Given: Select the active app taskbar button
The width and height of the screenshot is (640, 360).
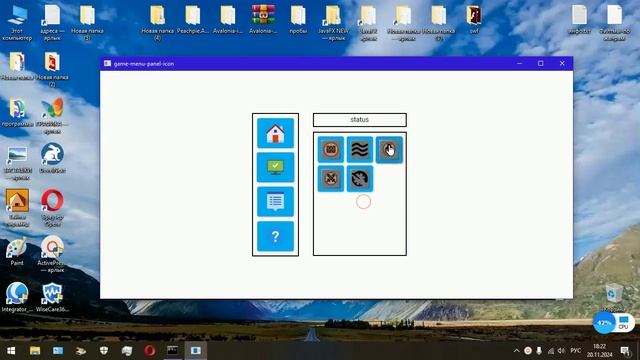Looking at the screenshot, I should tap(196, 351).
